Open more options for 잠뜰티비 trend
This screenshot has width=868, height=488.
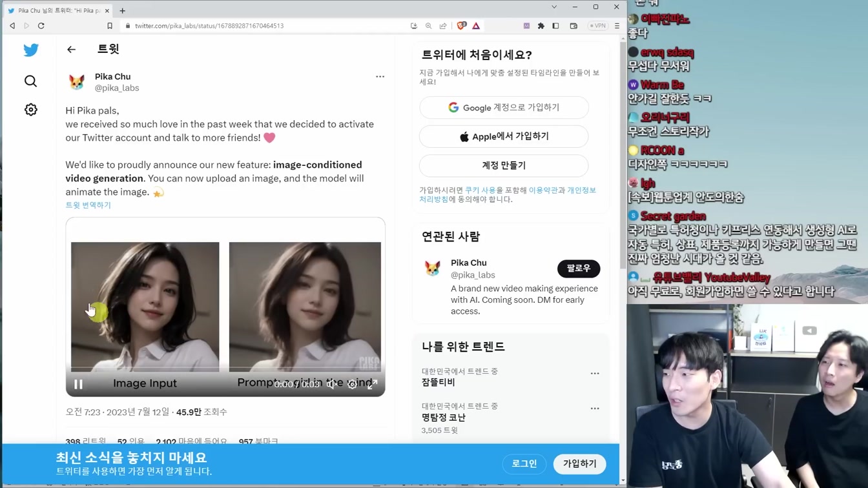[595, 373]
